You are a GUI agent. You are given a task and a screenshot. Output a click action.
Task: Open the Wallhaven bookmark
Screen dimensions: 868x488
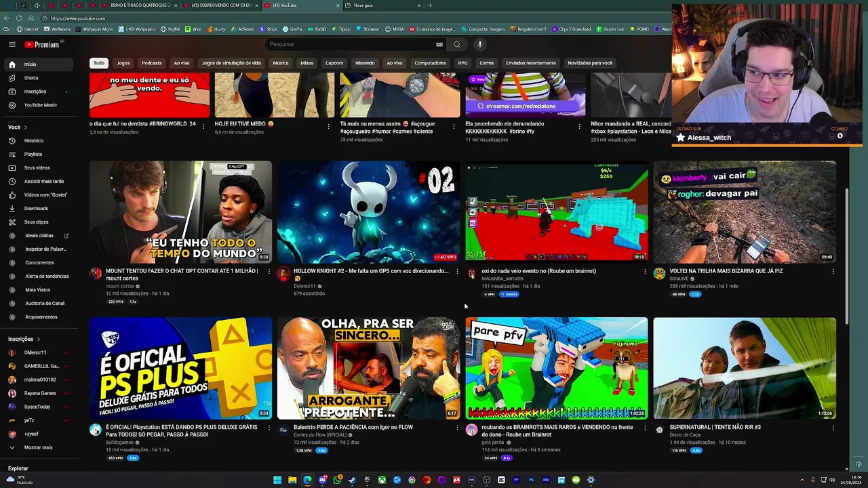click(x=57, y=29)
